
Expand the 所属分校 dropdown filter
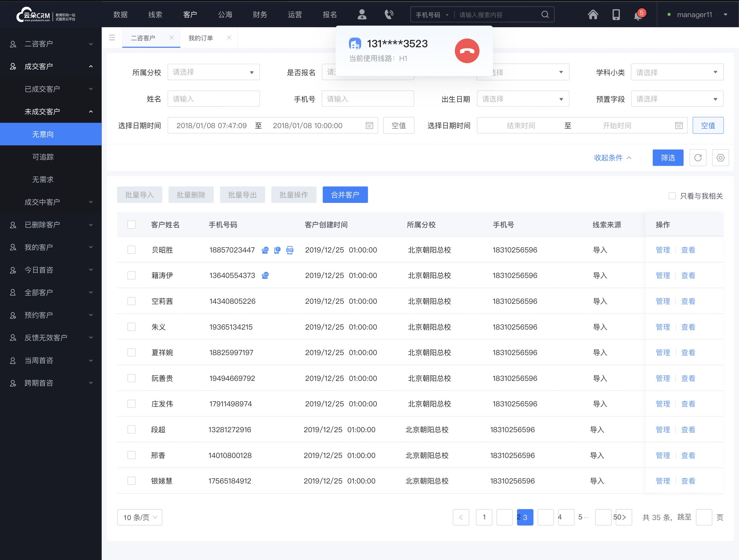[x=212, y=72]
